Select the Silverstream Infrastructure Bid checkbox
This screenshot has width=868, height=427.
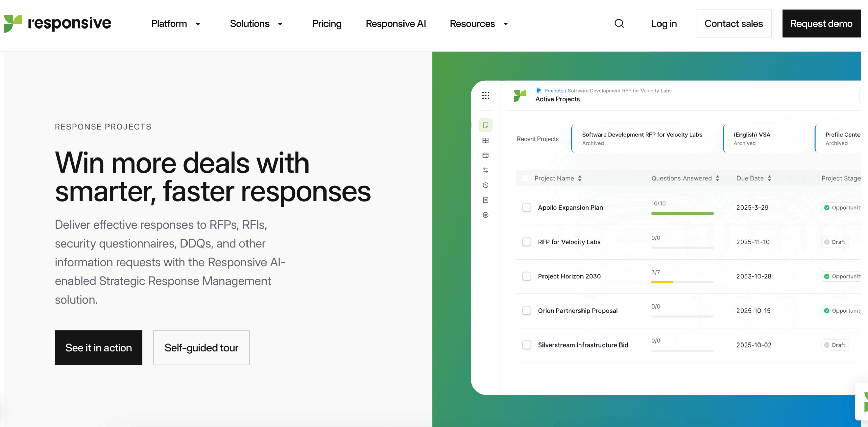[x=527, y=345]
